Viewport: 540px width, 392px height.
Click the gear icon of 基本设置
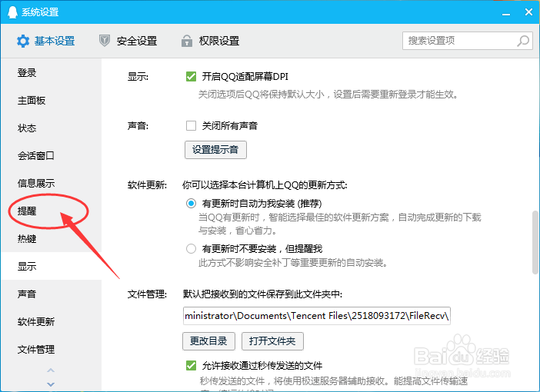[x=23, y=42]
